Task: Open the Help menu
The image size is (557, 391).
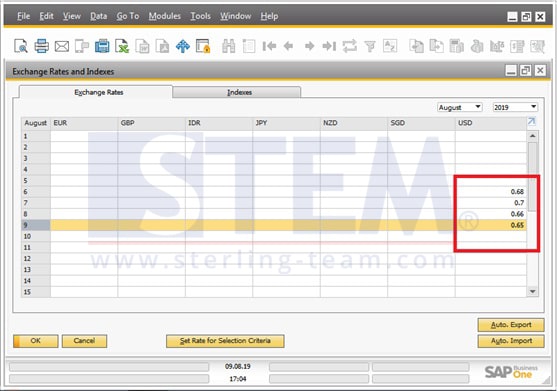Action: 269,16
